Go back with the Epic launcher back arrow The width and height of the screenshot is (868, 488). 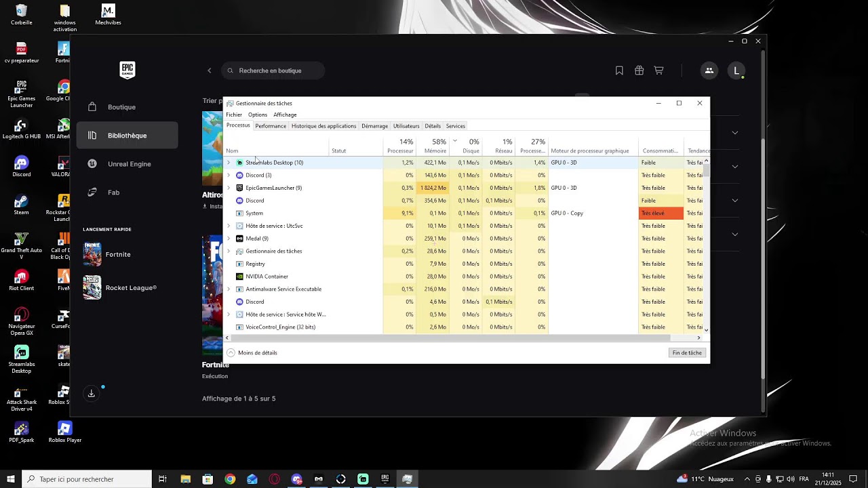tap(210, 70)
